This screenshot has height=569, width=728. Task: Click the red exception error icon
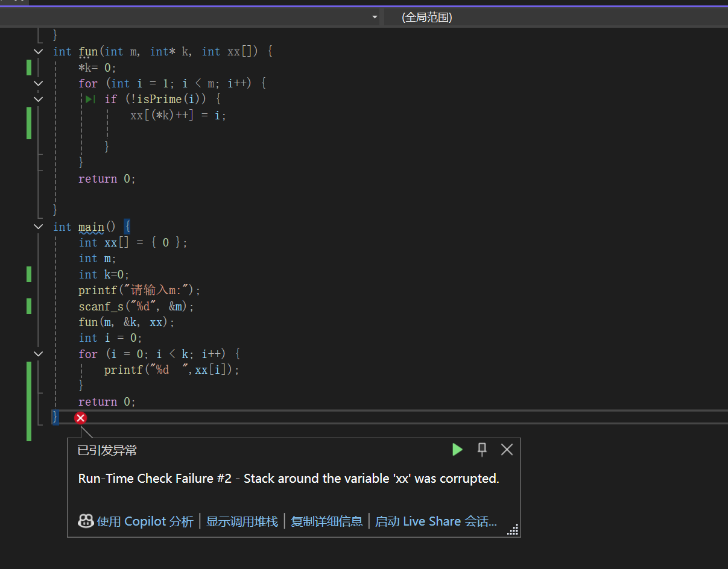pyautogui.click(x=81, y=418)
